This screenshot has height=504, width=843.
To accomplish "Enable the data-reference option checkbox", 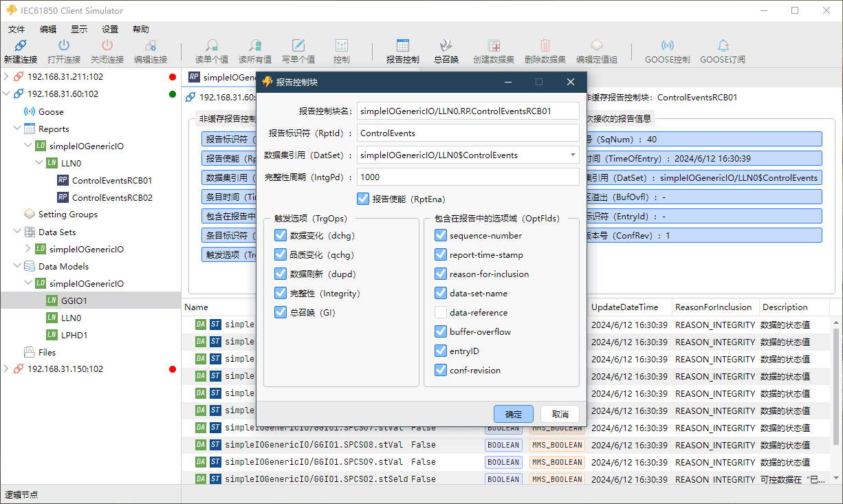I will (441, 313).
